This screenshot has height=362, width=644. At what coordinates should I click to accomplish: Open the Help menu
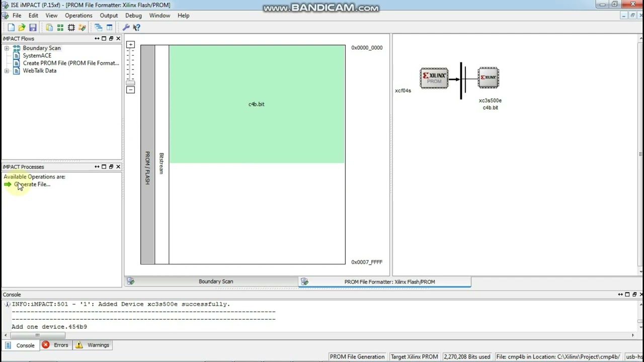(183, 16)
